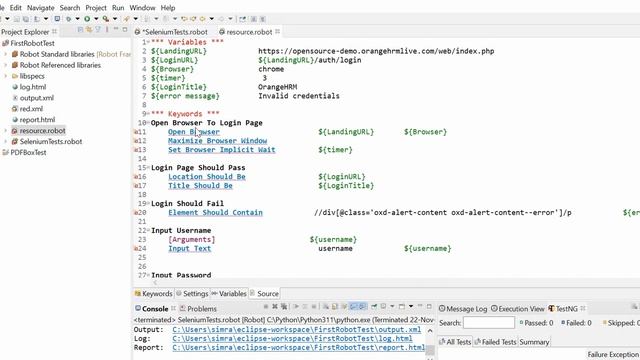
Task: Expand the libspecs folder
Action: [6, 76]
